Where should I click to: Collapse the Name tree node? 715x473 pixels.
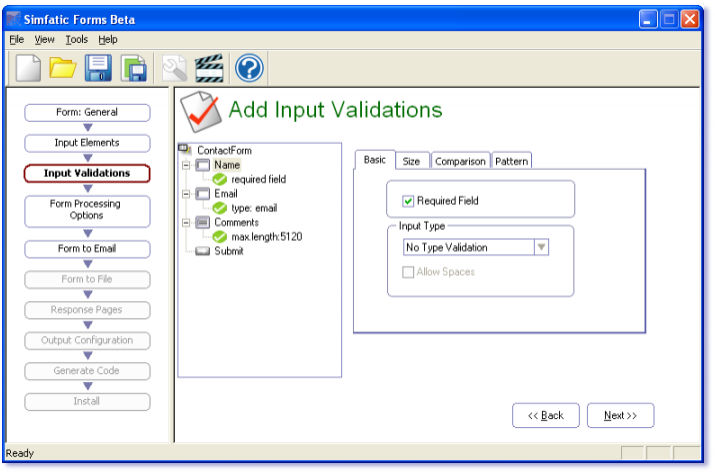point(186,165)
